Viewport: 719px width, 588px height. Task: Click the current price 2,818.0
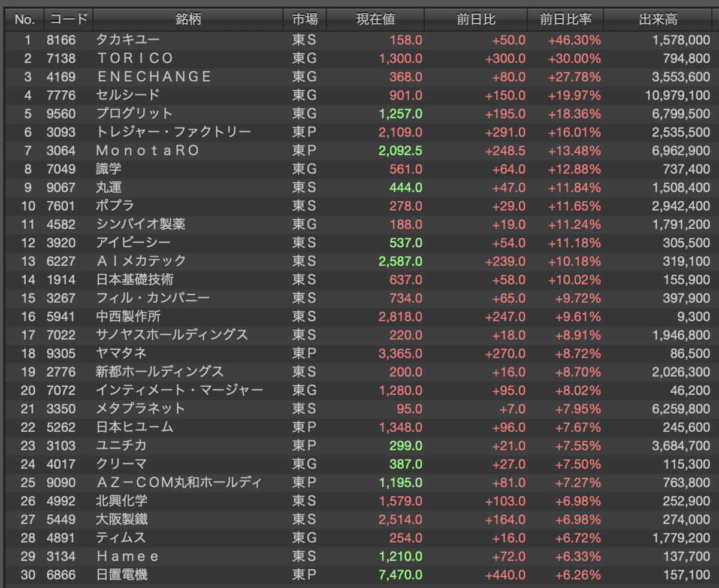(x=400, y=317)
